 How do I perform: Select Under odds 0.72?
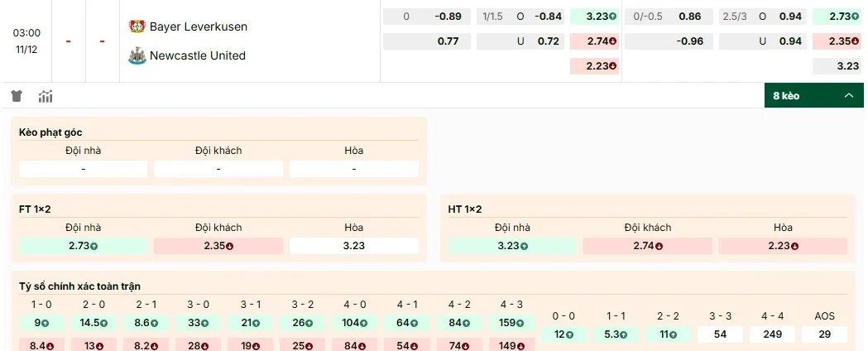(520, 41)
